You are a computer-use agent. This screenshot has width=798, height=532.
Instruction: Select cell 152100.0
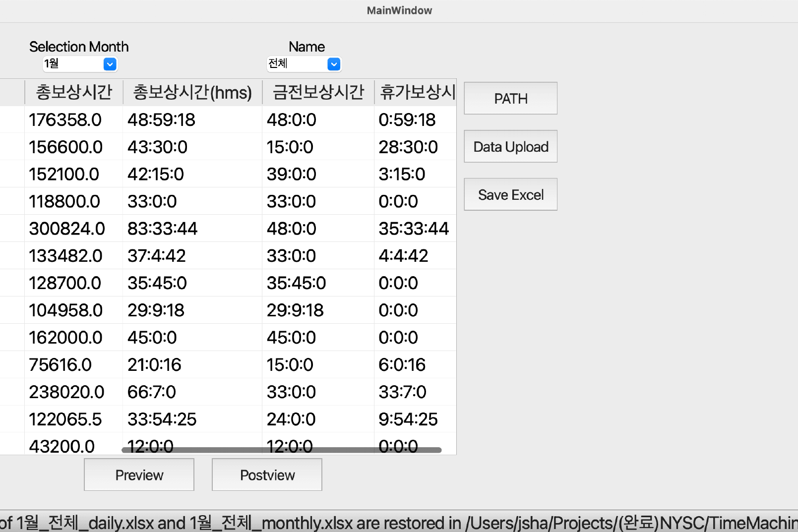[x=74, y=174]
